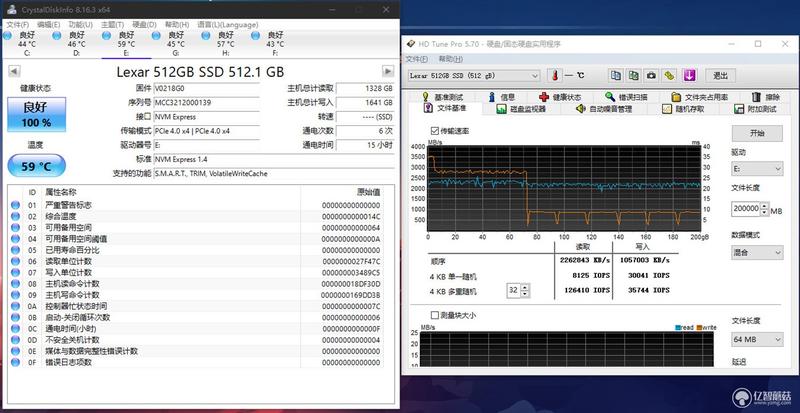Click the host total writes 1641 GB value
Screen dimensions: 800x413
click(x=365, y=103)
